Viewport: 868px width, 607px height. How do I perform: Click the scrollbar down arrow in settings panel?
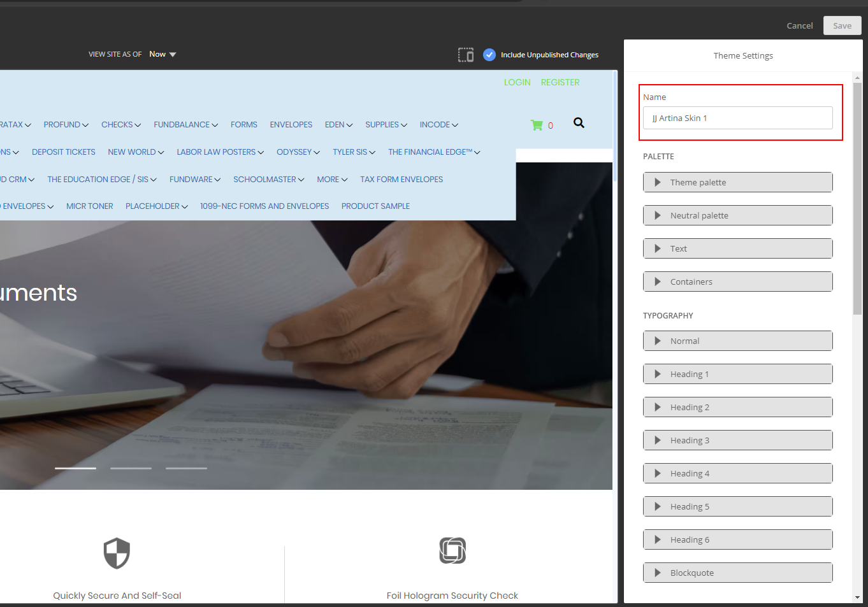[857, 597]
